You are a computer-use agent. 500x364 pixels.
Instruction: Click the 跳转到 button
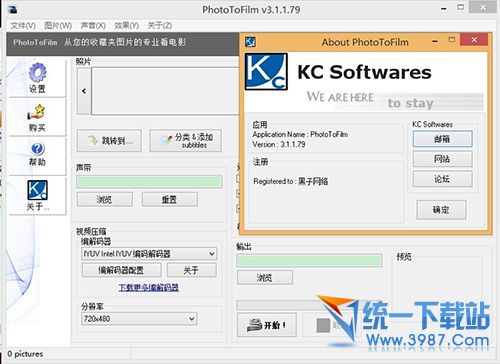[x=109, y=141]
